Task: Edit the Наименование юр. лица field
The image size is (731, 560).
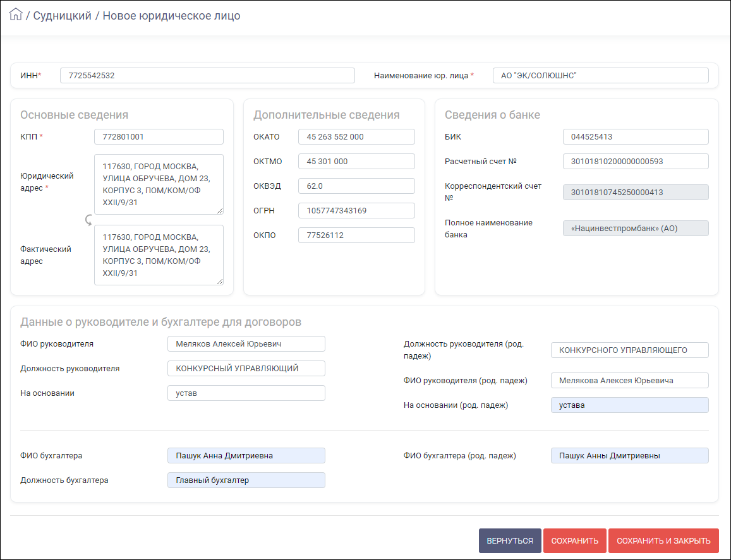Action: coord(600,76)
